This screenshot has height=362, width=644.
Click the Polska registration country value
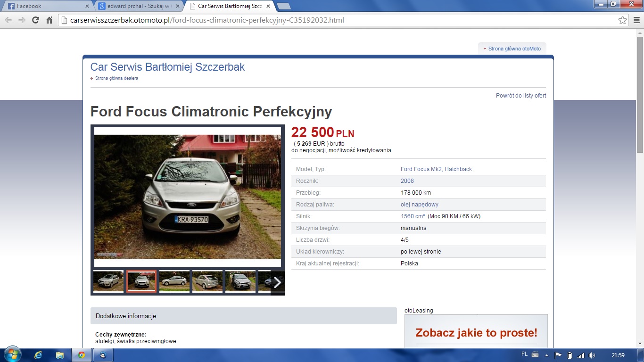pos(409,263)
